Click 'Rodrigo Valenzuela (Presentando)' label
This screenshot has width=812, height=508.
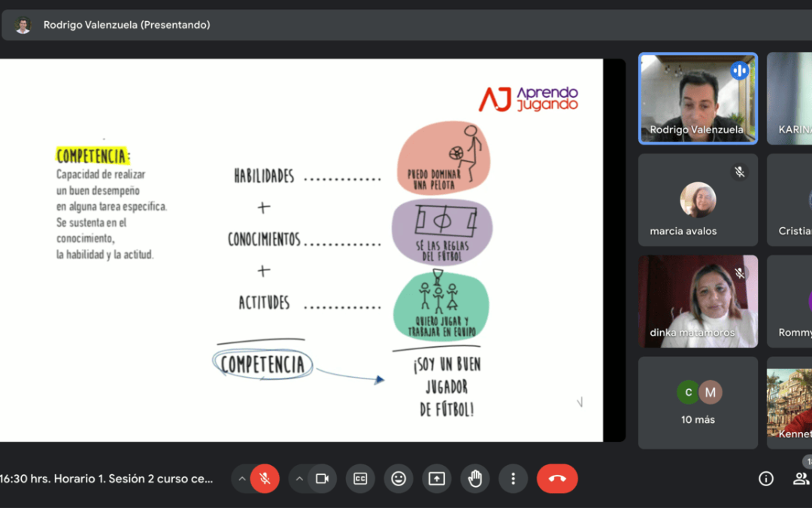[x=127, y=25]
